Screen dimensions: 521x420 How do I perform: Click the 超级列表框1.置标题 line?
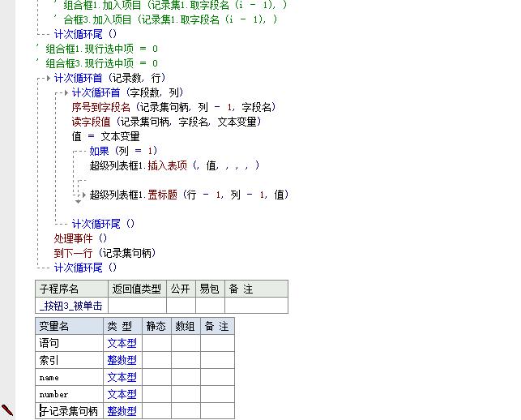coord(189,195)
